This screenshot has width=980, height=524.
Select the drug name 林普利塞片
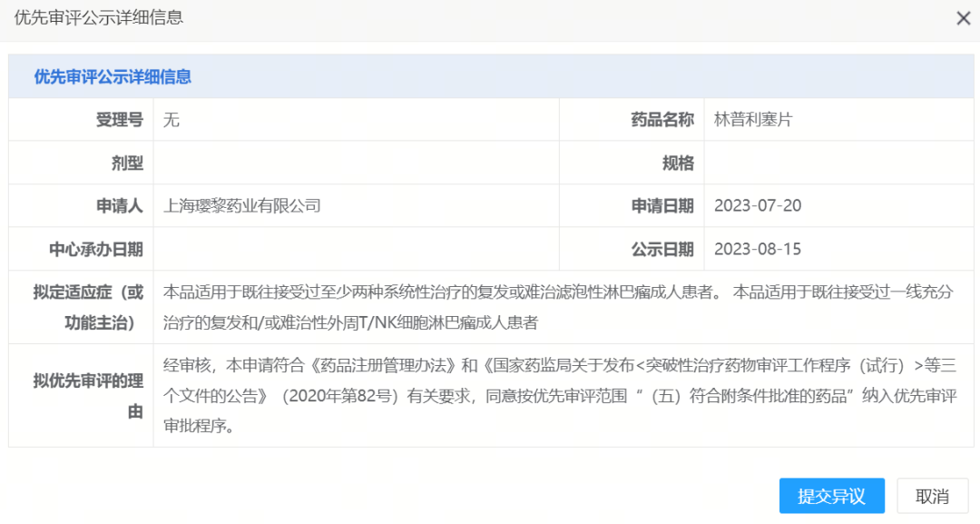753,120
